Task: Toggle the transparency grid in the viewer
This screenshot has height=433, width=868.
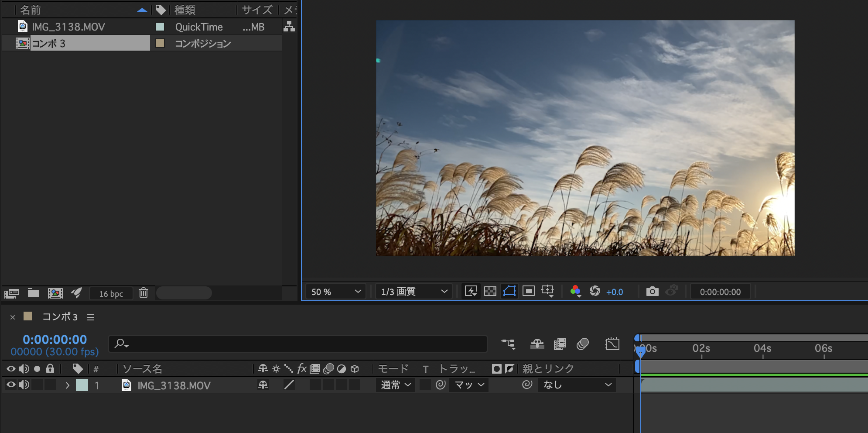Action: 490,291
